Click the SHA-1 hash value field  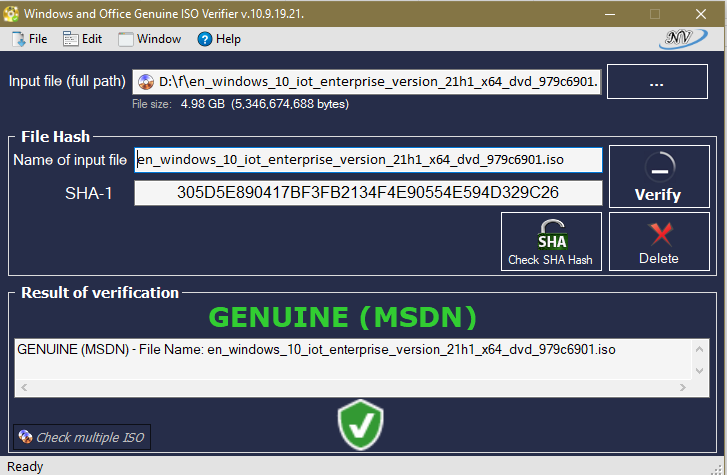coord(369,193)
